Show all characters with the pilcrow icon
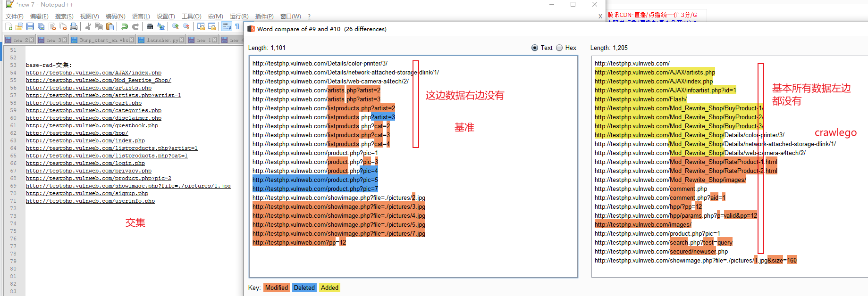The image size is (868, 296). pyautogui.click(x=237, y=26)
